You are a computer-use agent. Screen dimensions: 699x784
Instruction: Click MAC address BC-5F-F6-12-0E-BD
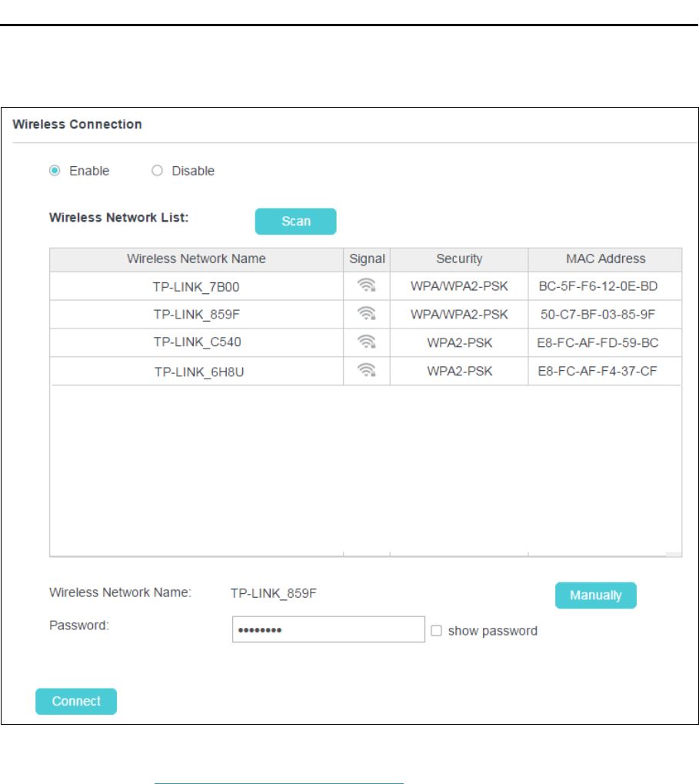coord(598,286)
